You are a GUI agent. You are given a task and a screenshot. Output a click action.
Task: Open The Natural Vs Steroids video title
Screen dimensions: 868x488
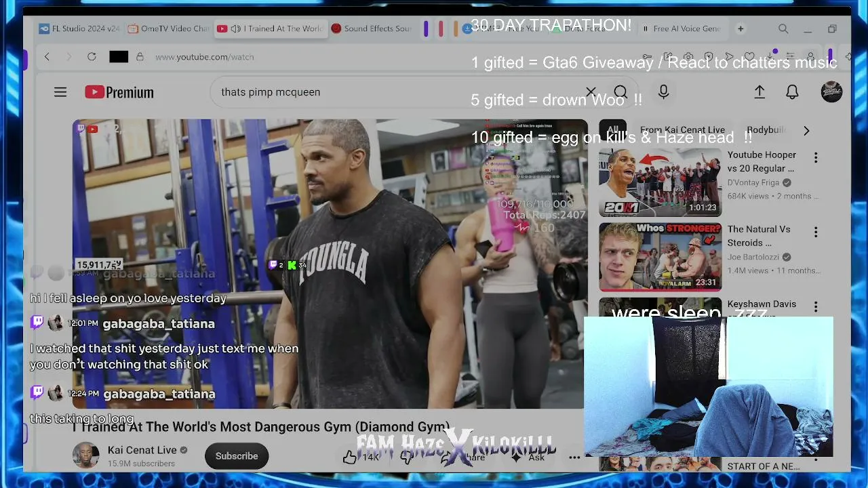coord(759,236)
